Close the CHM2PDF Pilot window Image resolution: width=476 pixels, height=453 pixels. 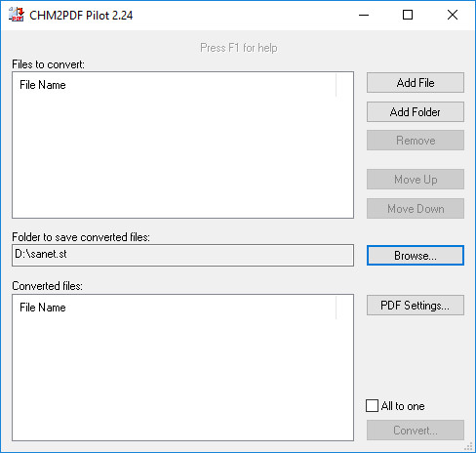453,15
